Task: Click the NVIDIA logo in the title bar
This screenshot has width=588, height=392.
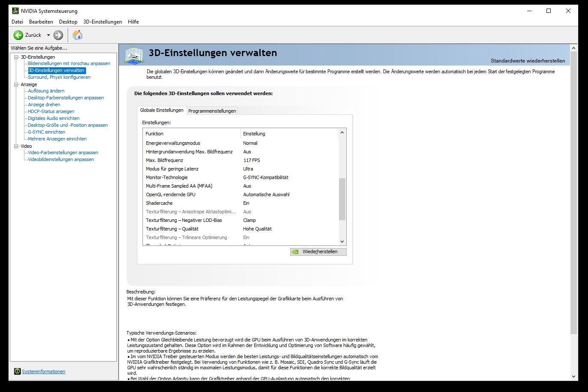Action: [15, 11]
